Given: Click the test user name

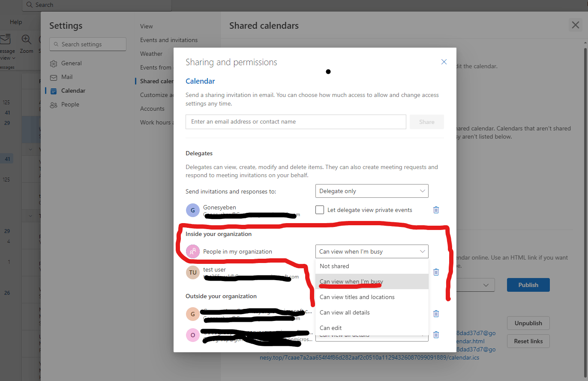Looking at the screenshot, I should [214, 269].
